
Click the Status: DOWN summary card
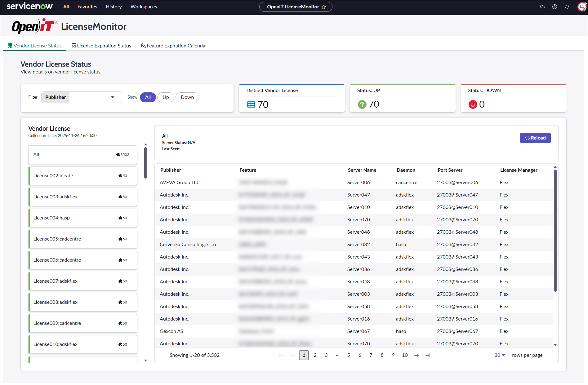tap(514, 98)
